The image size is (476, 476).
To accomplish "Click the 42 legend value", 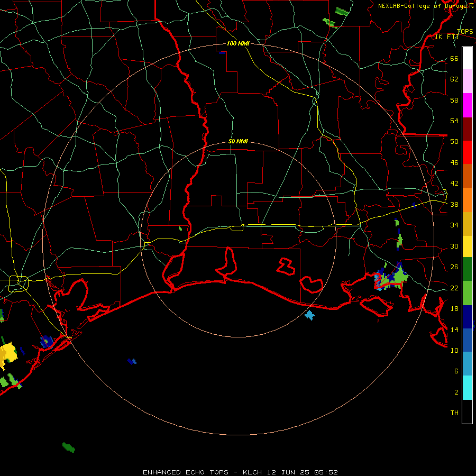I will (x=454, y=184).
